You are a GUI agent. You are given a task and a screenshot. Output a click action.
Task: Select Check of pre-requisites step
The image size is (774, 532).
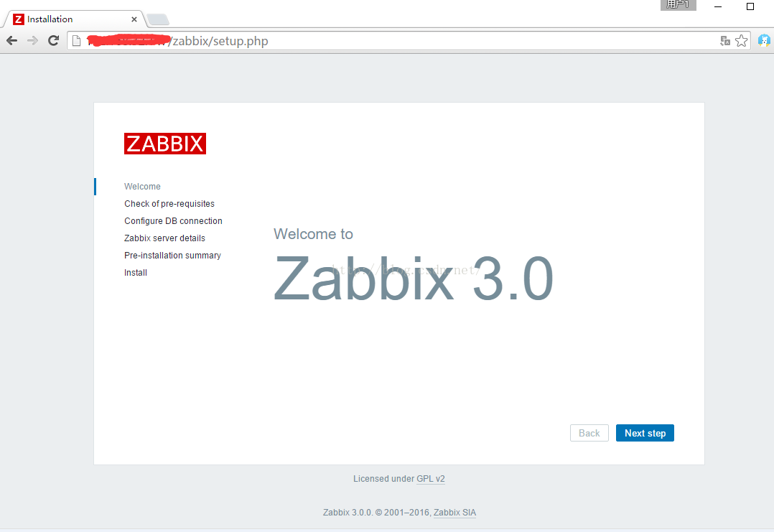(x=169, y=204)
